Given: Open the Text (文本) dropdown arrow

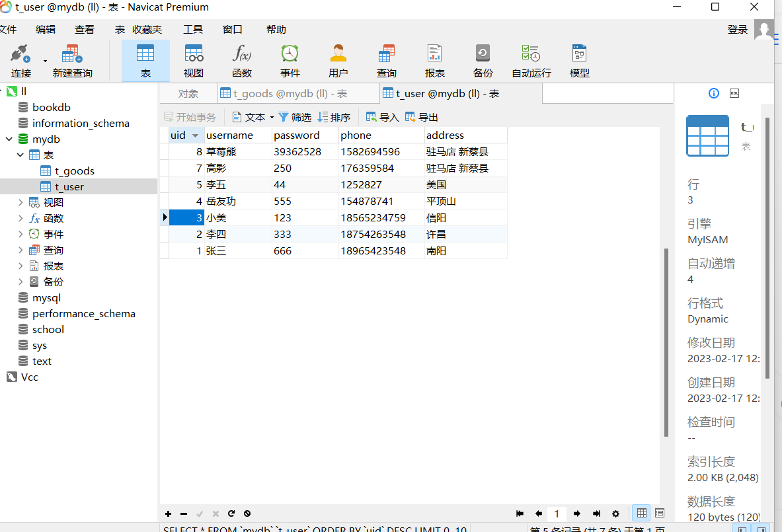Looking at the screenshot, I should (x=272, y=118).
